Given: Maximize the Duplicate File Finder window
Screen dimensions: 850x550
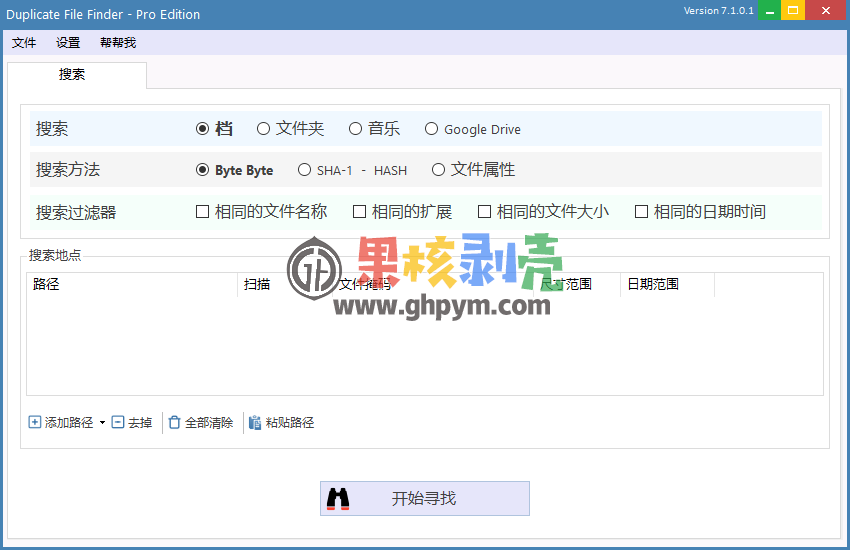Looking at the screenshot, I should (x=793, y=10).
